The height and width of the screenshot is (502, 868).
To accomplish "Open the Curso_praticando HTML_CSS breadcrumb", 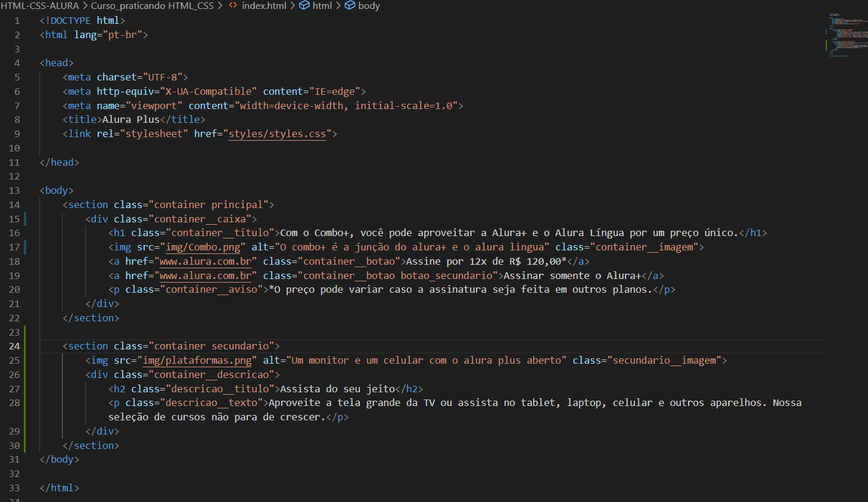I will pyautogui.click(x=152, y=6).
